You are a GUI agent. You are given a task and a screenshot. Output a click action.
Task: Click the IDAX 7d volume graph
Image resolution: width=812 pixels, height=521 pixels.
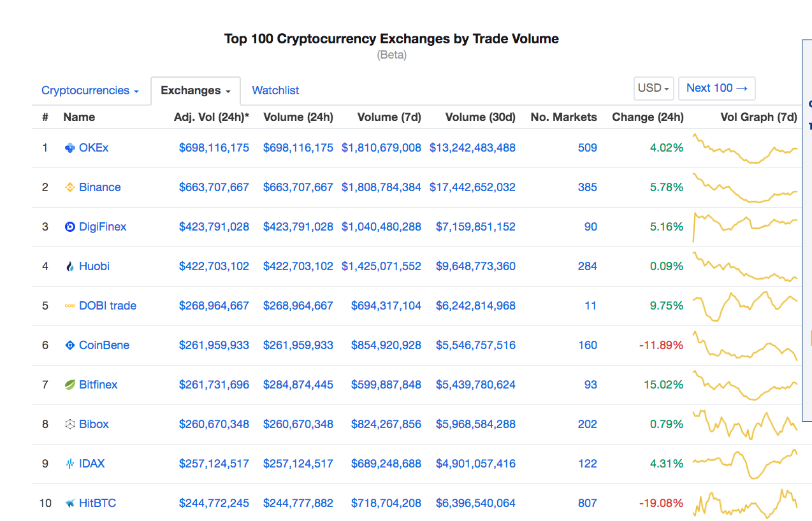coord(746,464)
